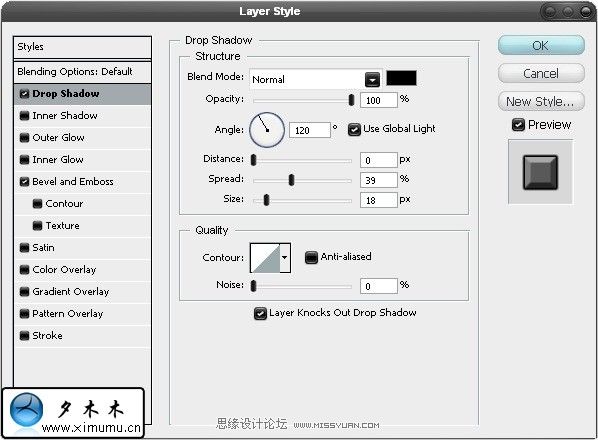Click the Opacity slider handle
The image size is (598, 440).
click(x=351, y=100)
